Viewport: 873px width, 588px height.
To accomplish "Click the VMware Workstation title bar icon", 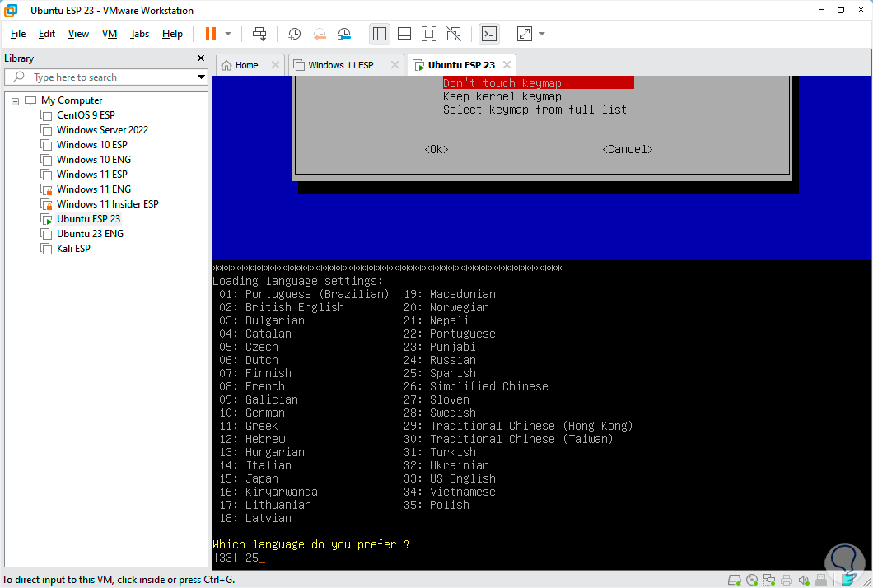I will (x=11, y=11).
